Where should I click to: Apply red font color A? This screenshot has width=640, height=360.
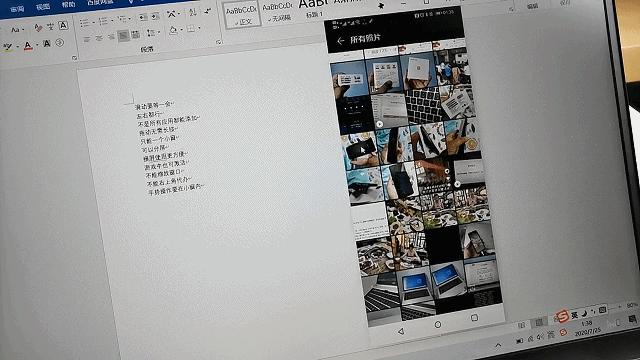[x=28, y=46]
